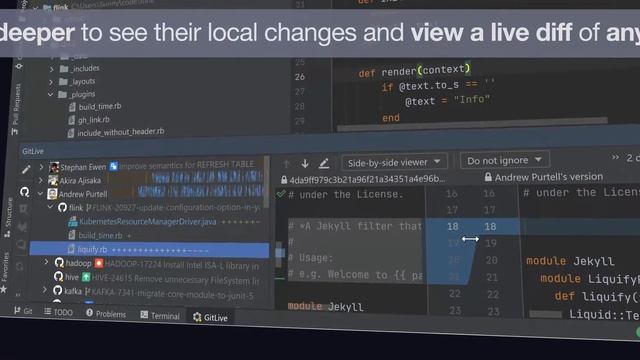640x360 pixels.
Task: Click the GitHub icon beside hadoop repository
Action: pos(60,263)
